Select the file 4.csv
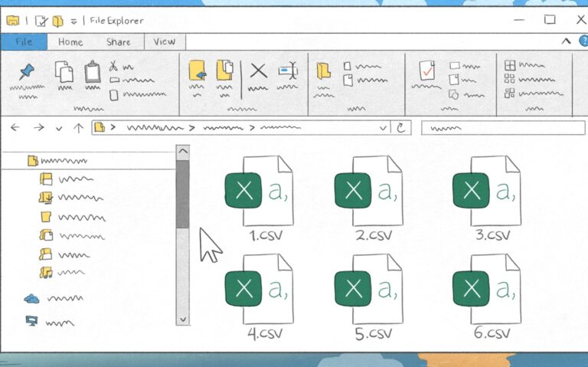The width and height of the screenshot is (588, 367). (x=259, y=297)
